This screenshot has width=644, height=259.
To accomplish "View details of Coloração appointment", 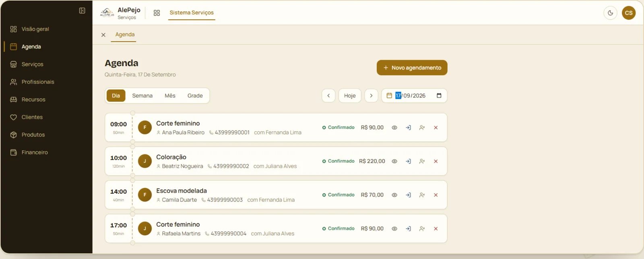I will [394, 161].
